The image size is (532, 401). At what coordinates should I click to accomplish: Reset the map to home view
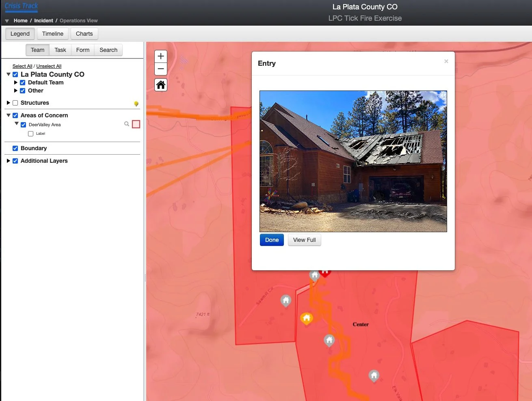pyautogui.click(x=161, y=85)
